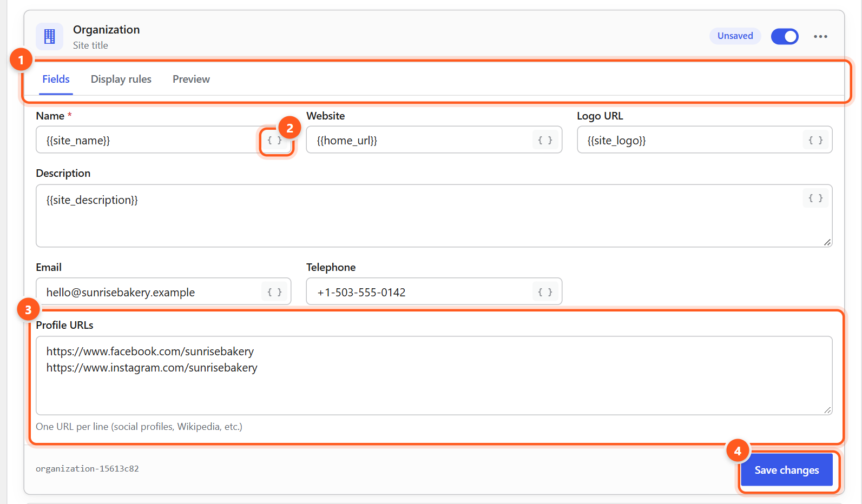The image size is (862, 504).
Task: Insert variable in the Logo URL field
Action: tap(816, 140)
